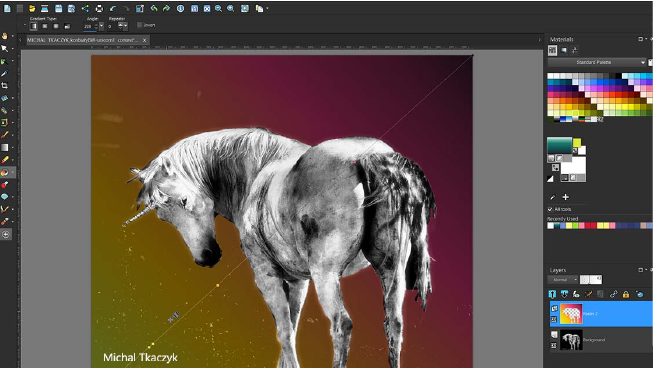Click the link layers chain icon
This screenshot has width=653, height=369.
pyautogui.click(x=613, y=294)
